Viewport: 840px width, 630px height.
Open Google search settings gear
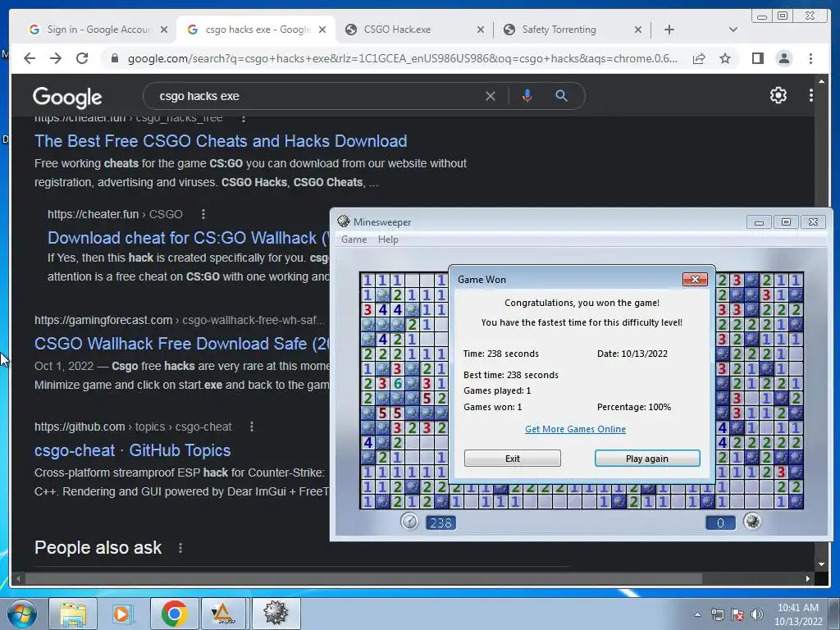point(778,95)
